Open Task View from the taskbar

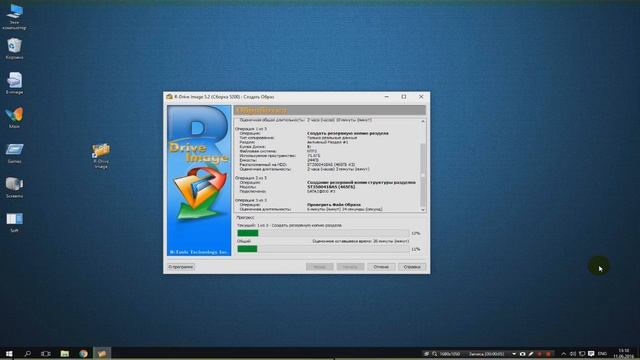(x=46, y=353)
